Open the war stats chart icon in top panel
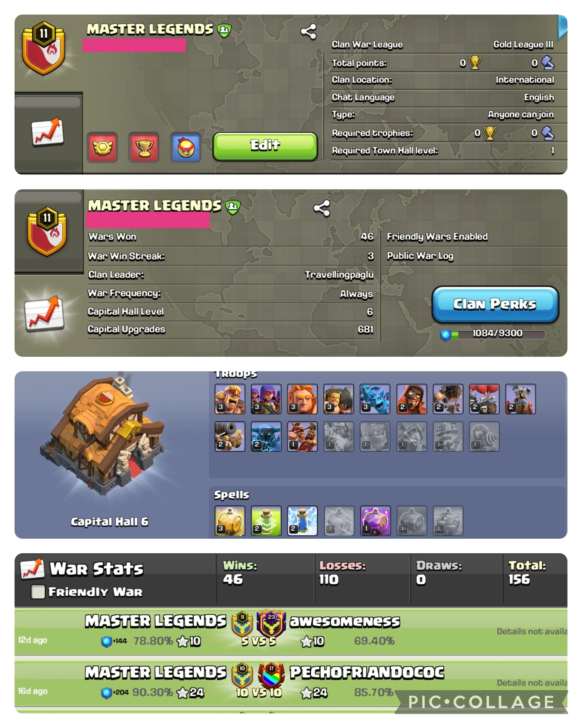The width and height of the screenshot is (582, 728). point(47,132)
